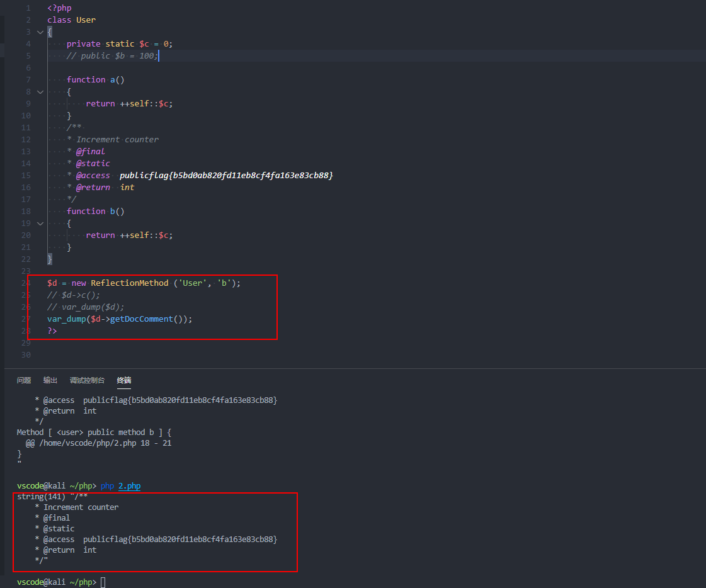Click getDocComment method call in editor
Image resolution: width=706 pixels, height=588 pixels.
pos(141,319)
